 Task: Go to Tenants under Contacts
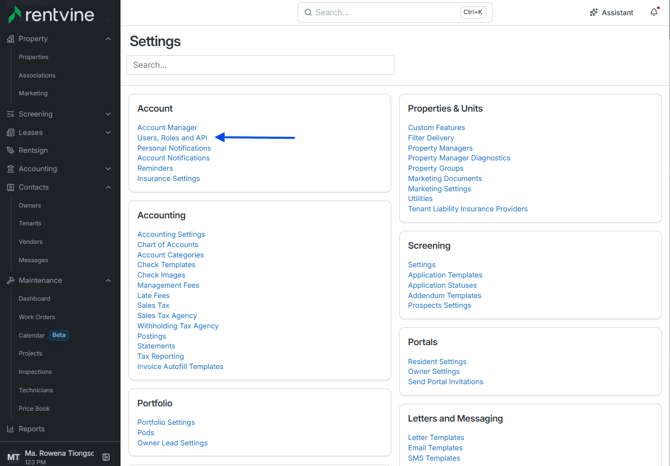click(30, 223)
